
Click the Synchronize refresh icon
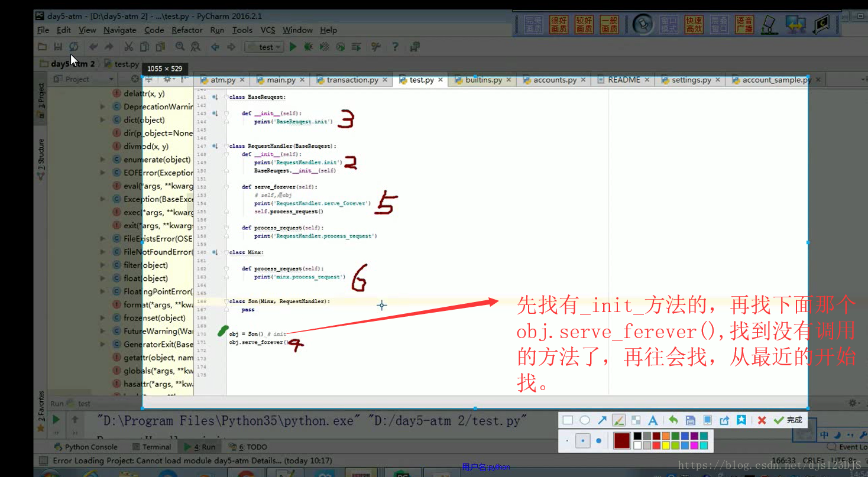tap(74, 47)
